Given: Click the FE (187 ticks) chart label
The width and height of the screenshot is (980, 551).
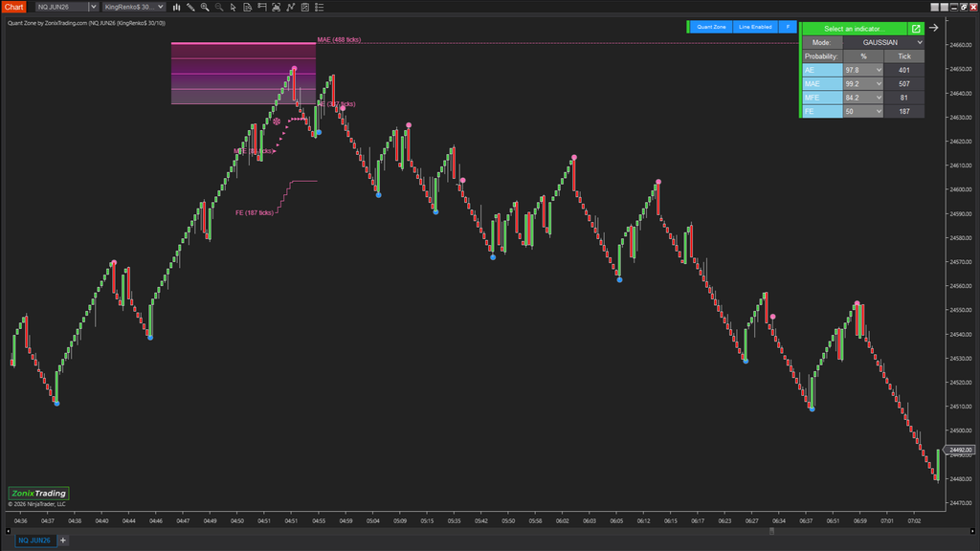Looking at the screenshot, I should 255,212.
